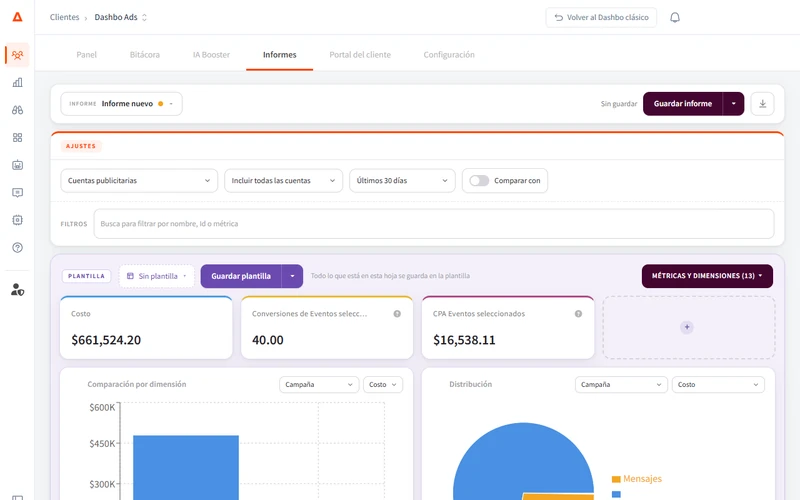This screenshot has width=800, height=500.
Task: Click the notifications bell icon
Action: (x=674, y=17)
